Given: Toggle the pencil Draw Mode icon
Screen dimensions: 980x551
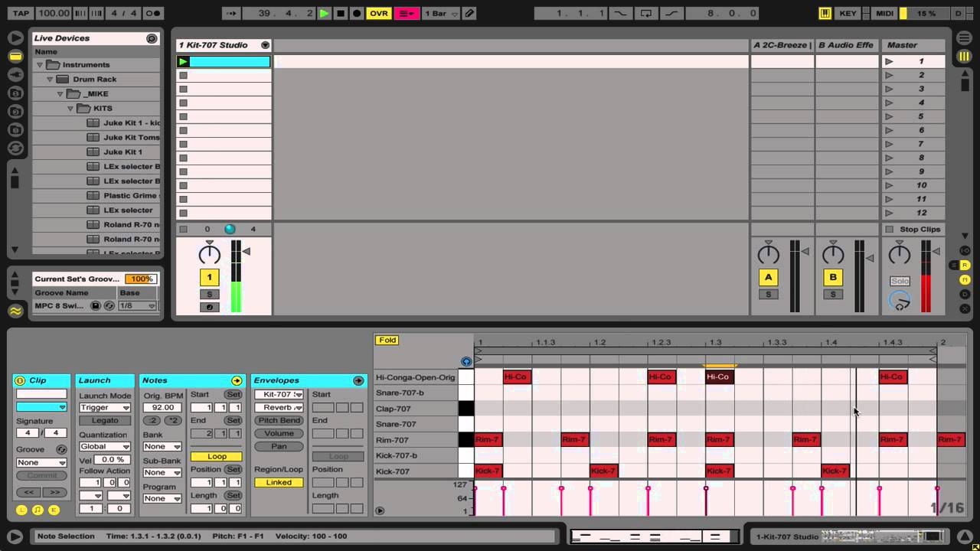Looking at the screenshot, I should 469,13.
